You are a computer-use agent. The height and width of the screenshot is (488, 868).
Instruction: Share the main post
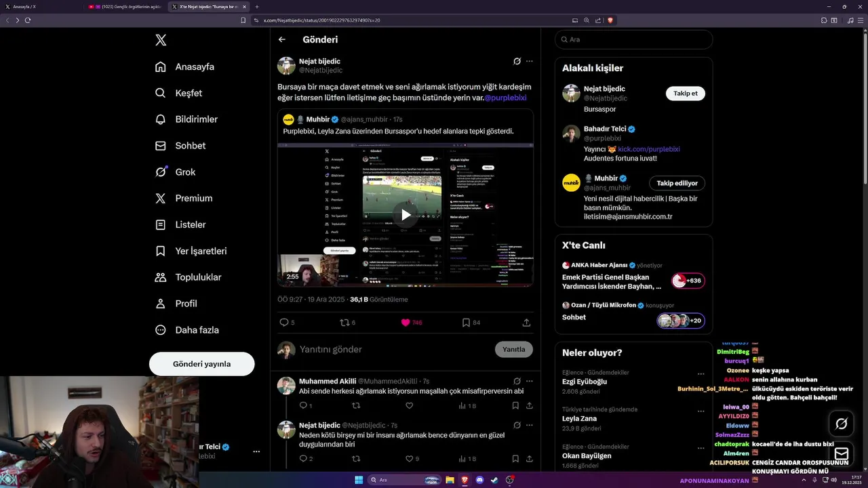[x=526, y=323]
